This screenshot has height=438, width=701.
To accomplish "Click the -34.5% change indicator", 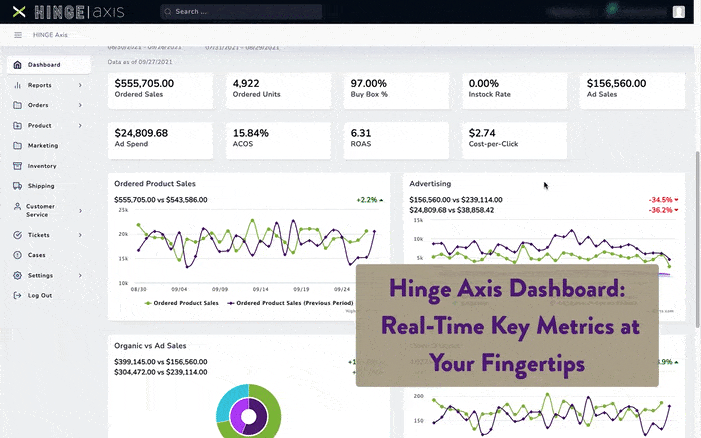I will coord(663,200).
